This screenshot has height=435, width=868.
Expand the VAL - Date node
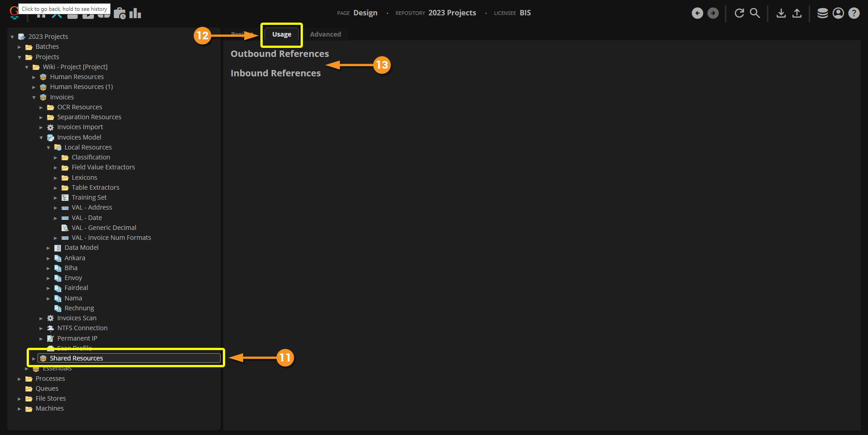pyautogui.click(x=56, y=218)
